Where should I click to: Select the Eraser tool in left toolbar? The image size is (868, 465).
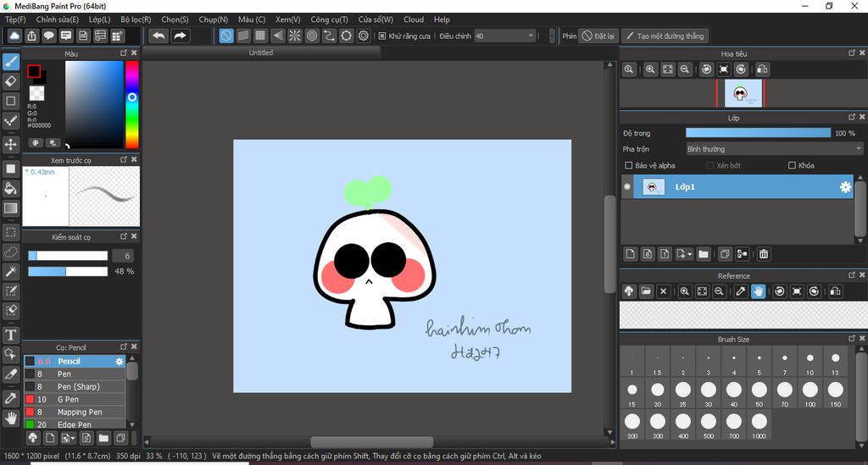(11, 81)
